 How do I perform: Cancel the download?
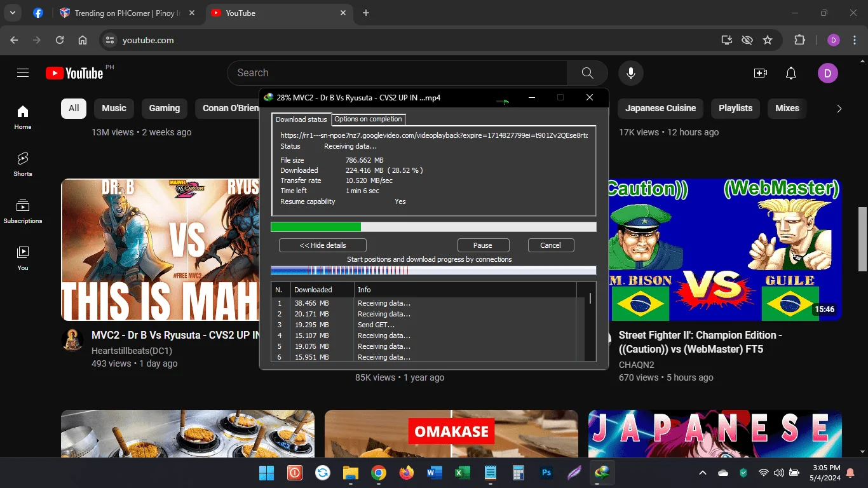click(x=551, y=245)
